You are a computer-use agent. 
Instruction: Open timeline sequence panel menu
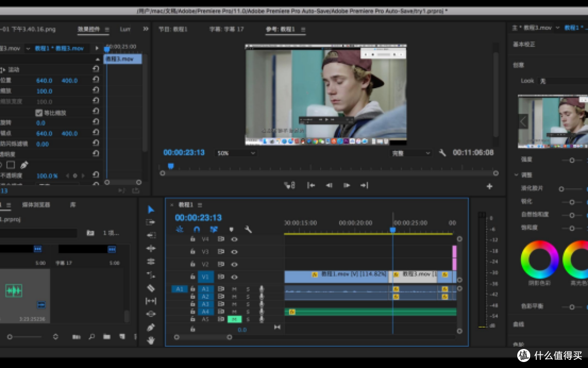tap(200, 205)
